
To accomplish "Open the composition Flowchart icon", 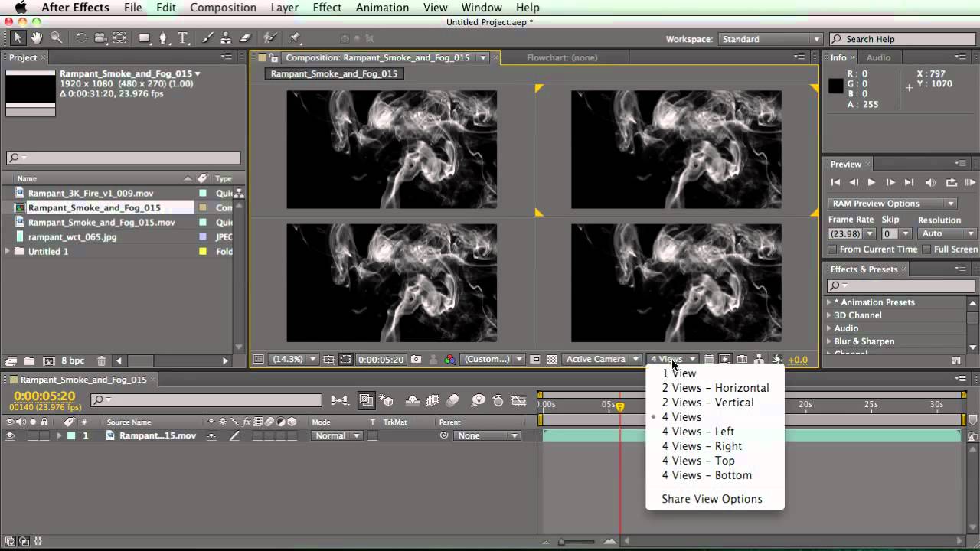I will (x=759, y=359).
